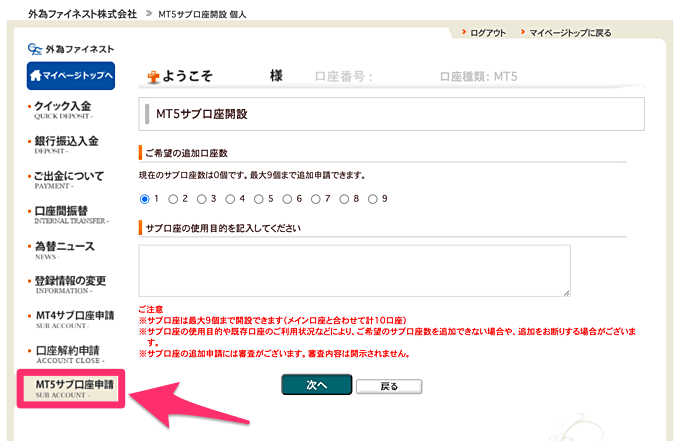Click the 次へ next button
Viewport: 680px width, 441px height.
tap(317, 385)
